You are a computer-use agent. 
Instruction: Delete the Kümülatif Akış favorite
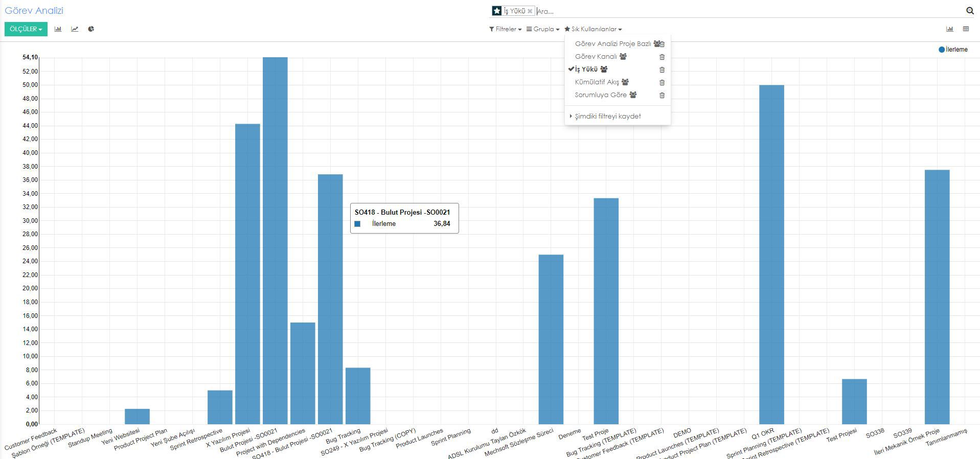[x=662, y=82]
